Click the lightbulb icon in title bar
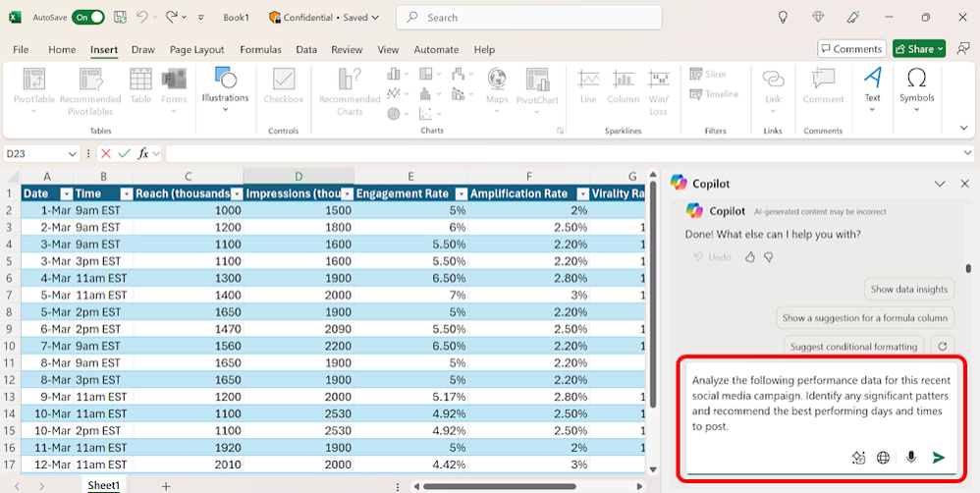980x493 pixels. pos(783,18)
